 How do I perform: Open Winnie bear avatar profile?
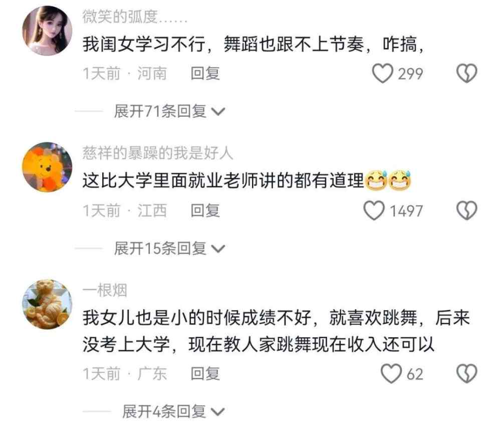point(47,167)
